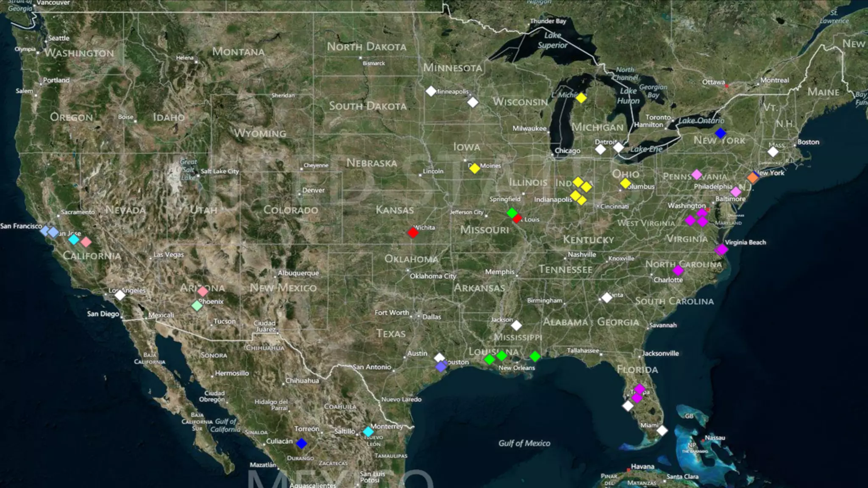Click the red diamond marker at Wichita
868x488 pixels.
coord(413,233)
